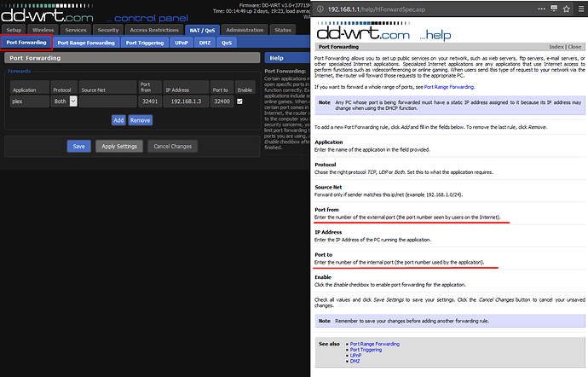The width and height of the screenshot is (588, 377).
Task: Open the browser hamburger menu
Action: pyautogui.click(x=581, y=9)
